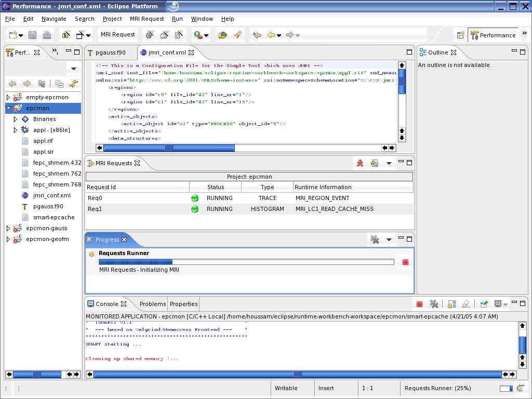Screen dimensions: 532x399
Task: Clear the console with the eraser icon
Action: click(x=466, y=304)
